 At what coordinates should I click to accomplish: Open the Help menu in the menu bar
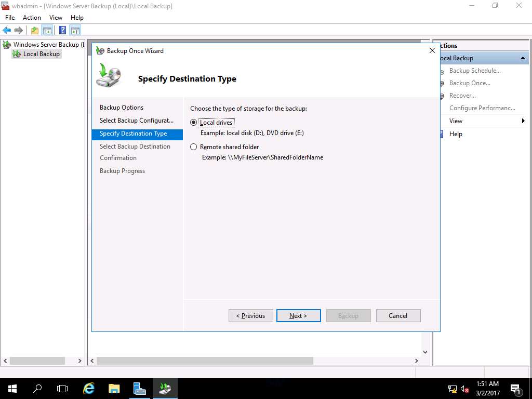click(x=77, y=18)
